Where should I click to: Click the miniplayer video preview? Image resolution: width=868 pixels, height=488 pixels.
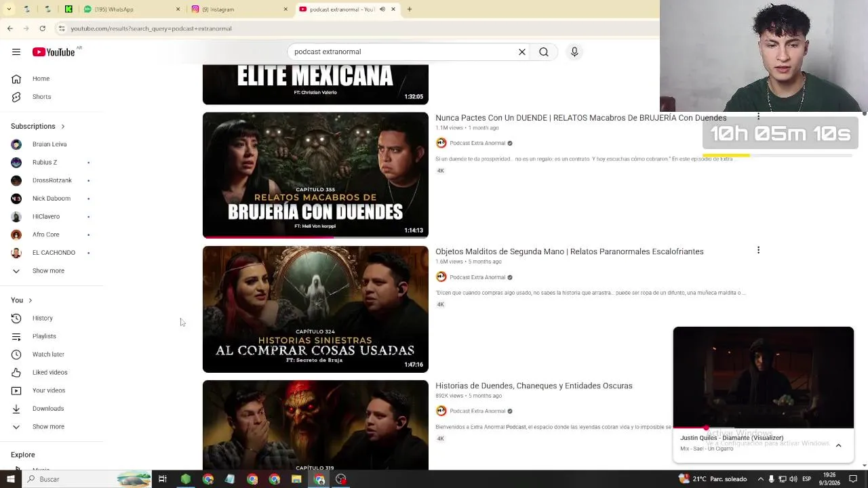764,378
